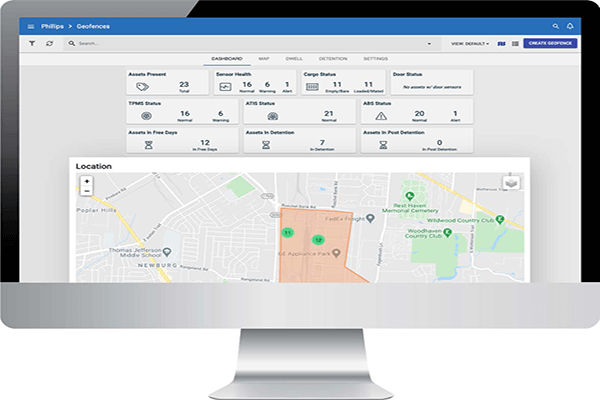600x400 pixels.
Task: Click the Sensor Health monitor icon
Action: point(225,87)
